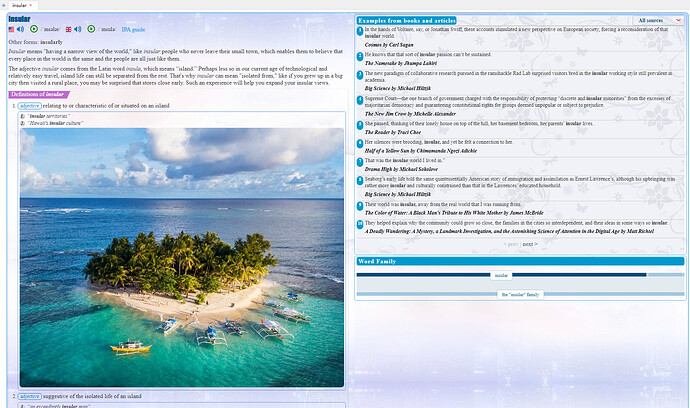Click 'A Deadly Wandering' source line
The image size is (690, 408).
[509, 232]
